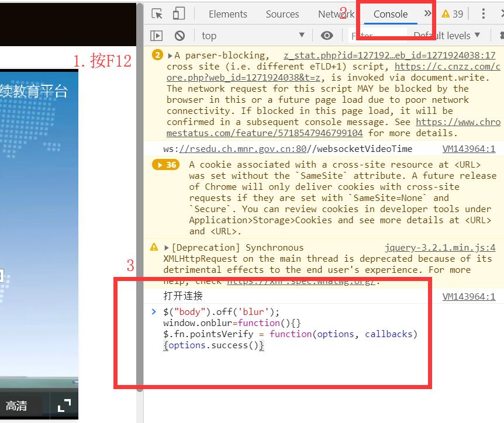
Task: Click the 39 warnings counter
Action: (x=452, y=14)
